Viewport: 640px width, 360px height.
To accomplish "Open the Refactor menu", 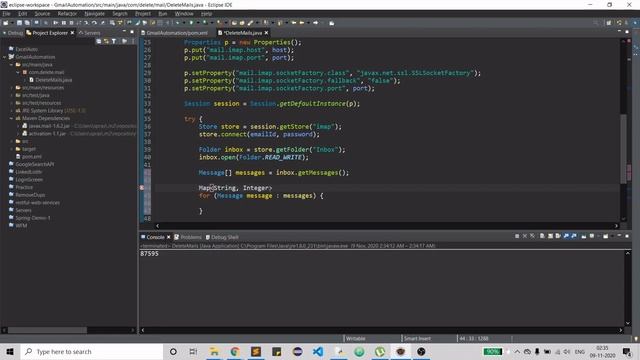I will click(67, 13).
